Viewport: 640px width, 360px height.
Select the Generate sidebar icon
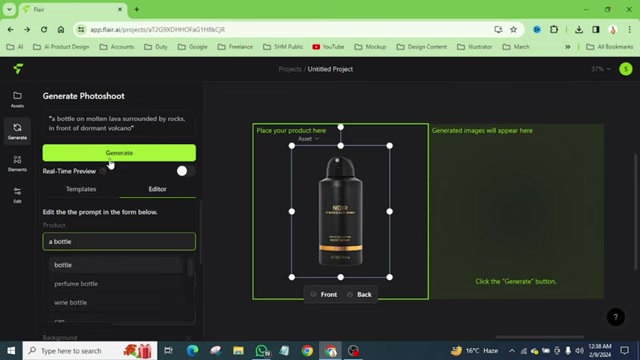coord(17,131)
